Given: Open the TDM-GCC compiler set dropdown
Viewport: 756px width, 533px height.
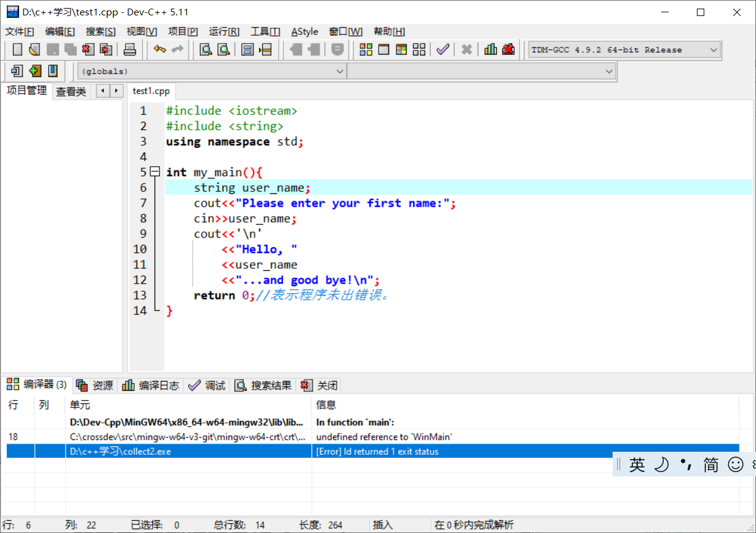Looking at the screenshot, I should [x=714, y=50].
